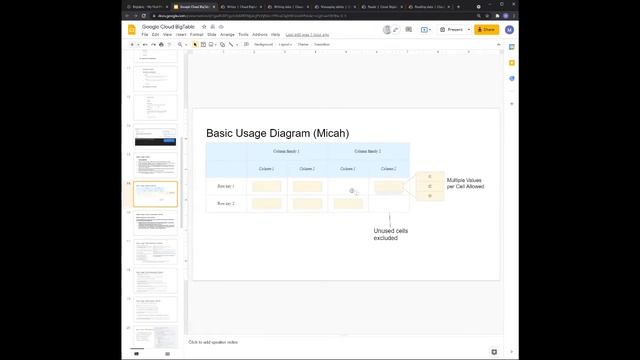Select the highlighted current slide thumbnail
The width and height of the screenshot is (640, 360).
coord(156,194)
